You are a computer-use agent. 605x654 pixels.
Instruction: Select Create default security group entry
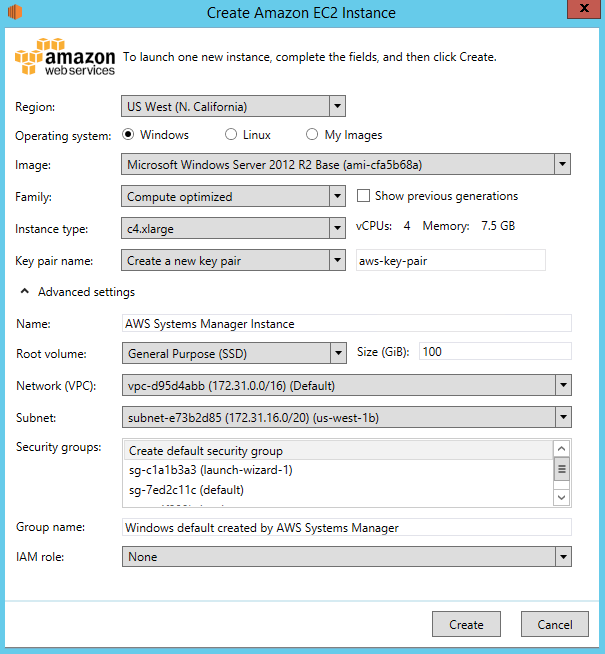tap(206, 451)
